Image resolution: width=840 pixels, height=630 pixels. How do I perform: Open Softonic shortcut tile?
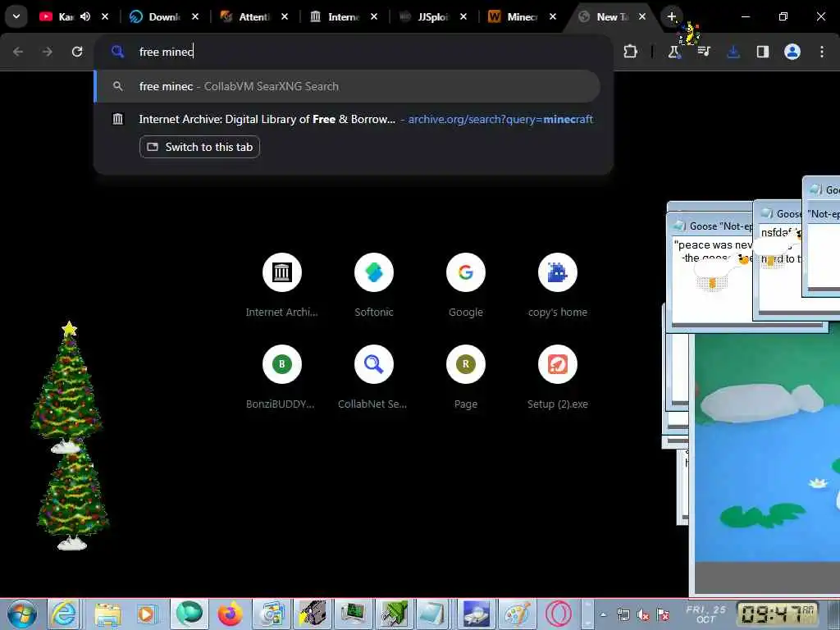(374, 285)
